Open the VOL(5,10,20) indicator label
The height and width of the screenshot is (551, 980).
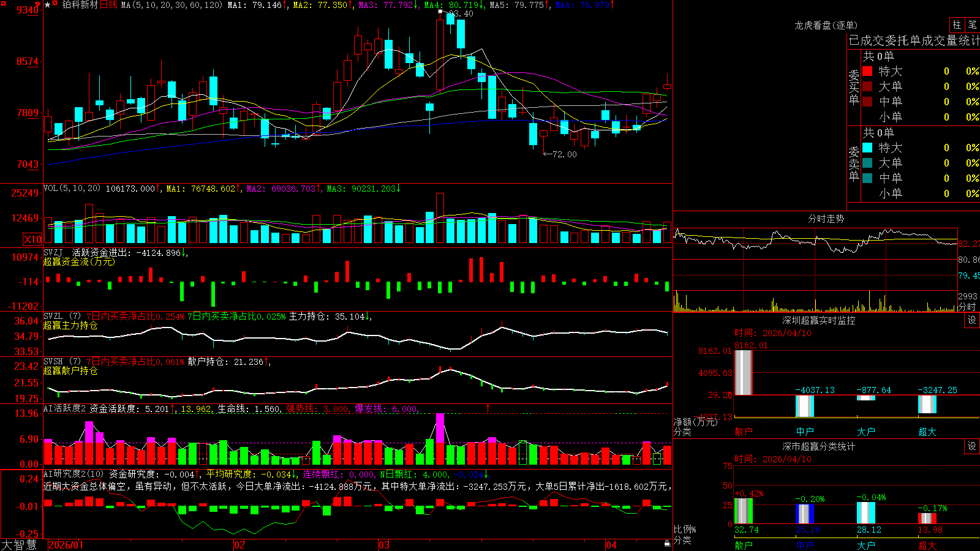click(72, 188)
